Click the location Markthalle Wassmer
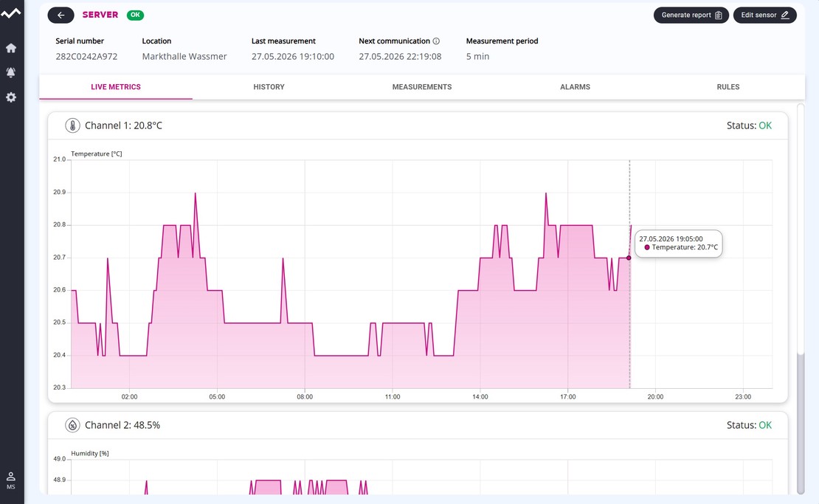This screenshot has height=504, width=819. [x=184, y=56]
